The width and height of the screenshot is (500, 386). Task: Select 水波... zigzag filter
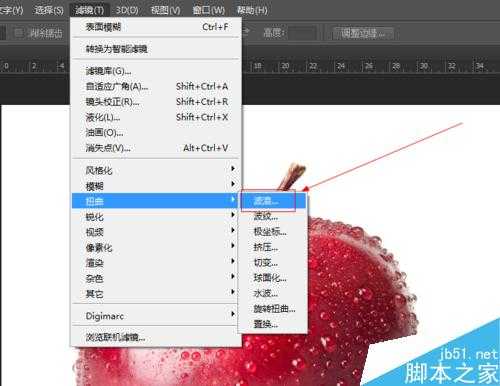click(x=273, y=293)
